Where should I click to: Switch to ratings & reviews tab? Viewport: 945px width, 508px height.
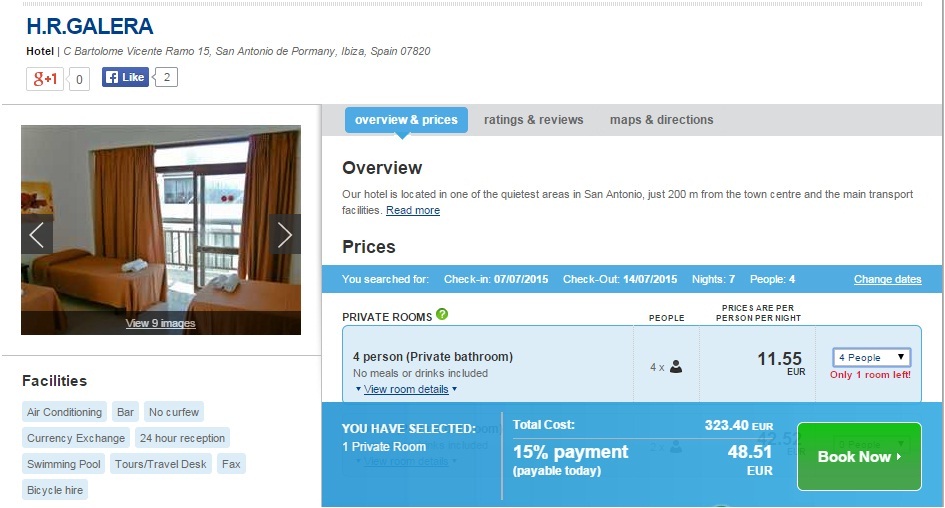pos(533,120)
